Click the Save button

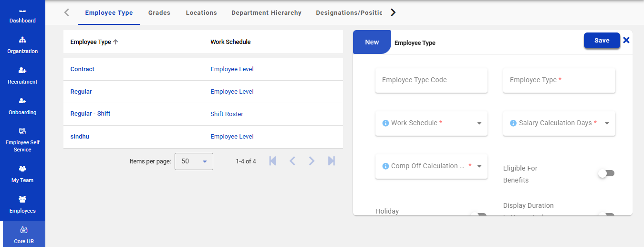tap(602, 41)
